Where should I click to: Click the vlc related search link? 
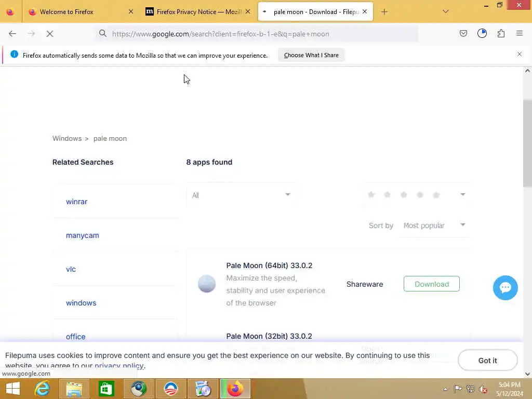(x=71, y=269)
